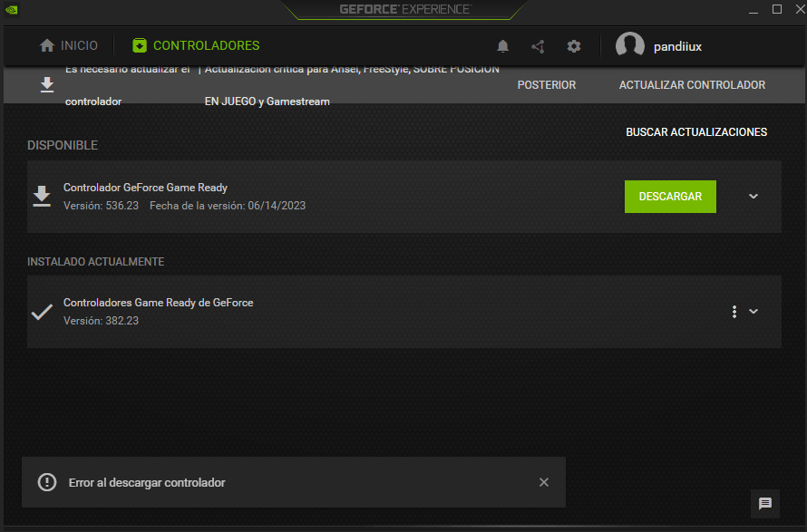
Task: Click the DISPONIBLE section heading
Action: [63, 145]
